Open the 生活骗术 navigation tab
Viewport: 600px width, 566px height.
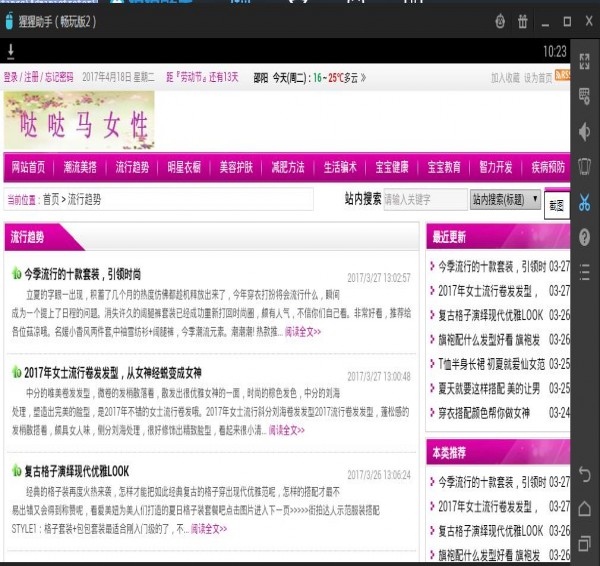point(340,167)
